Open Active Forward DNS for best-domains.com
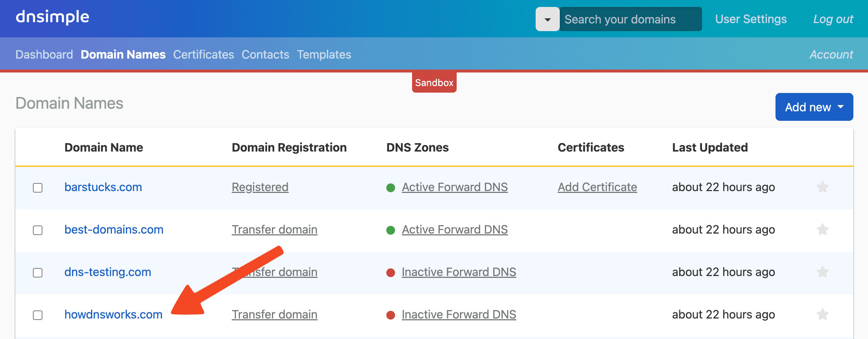868x339 pixels. [455, 230]
